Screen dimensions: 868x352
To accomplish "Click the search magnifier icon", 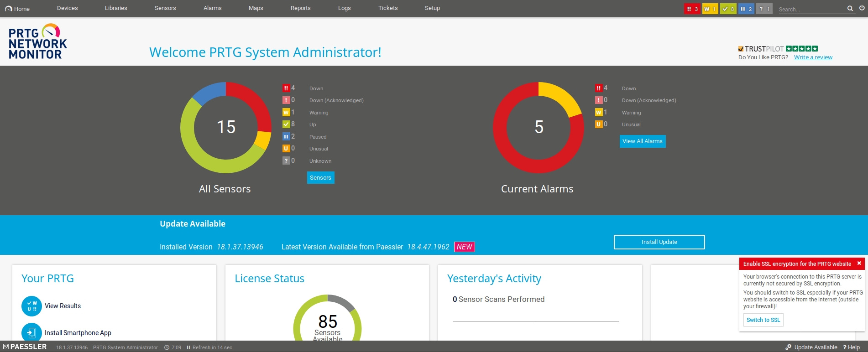I will (850, 8).
